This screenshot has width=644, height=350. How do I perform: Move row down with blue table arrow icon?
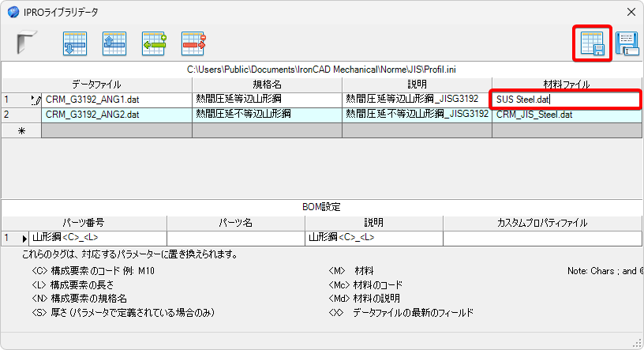pyautogui.click(x=75, y=43)
